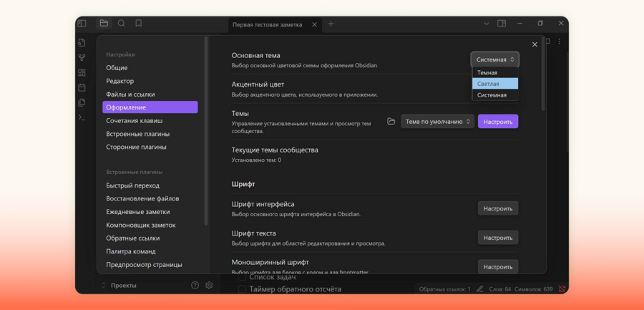Image resolution: width=644 pixels, height=310 pixels.
Task: Select the Оформление settings section
Action: pyautogui.click(x=150, y=107)
